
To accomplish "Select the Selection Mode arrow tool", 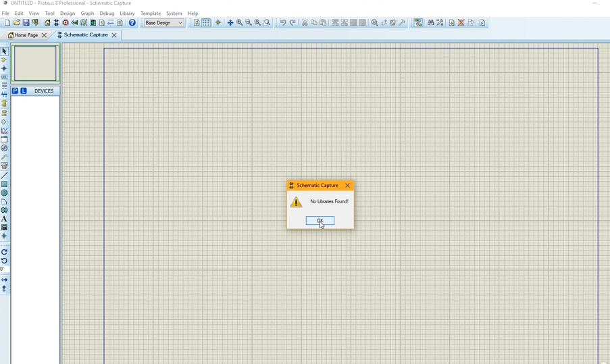I will (x=4, y=51).
